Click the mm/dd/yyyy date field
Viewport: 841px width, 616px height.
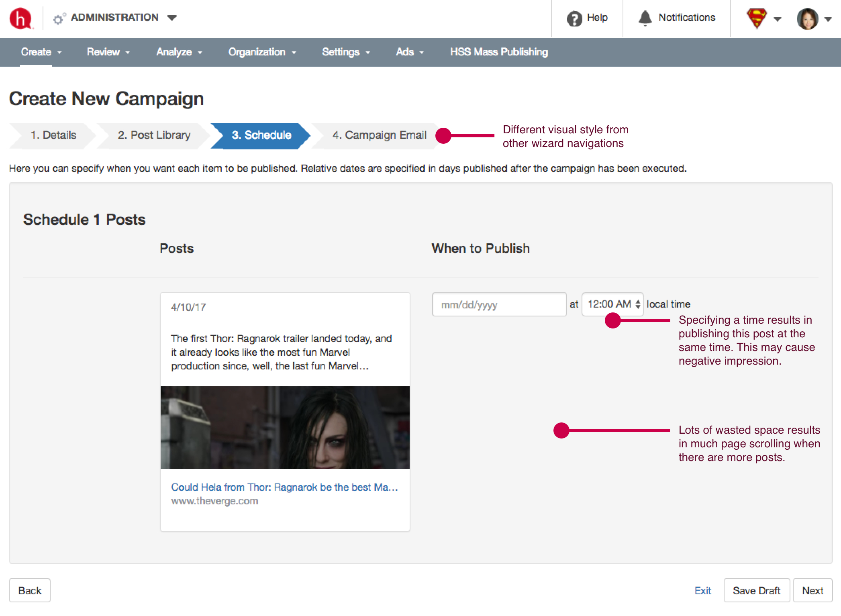point(499,305)
